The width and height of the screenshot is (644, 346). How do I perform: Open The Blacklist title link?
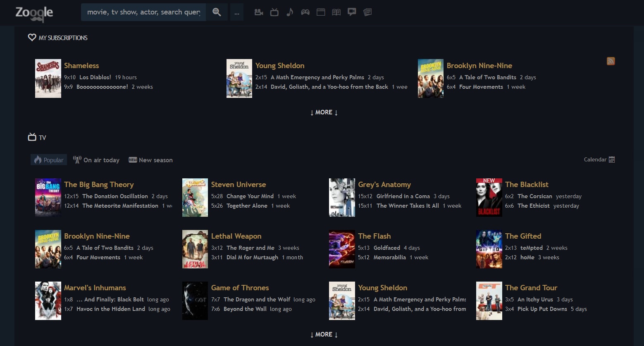(x=527, y=185)
